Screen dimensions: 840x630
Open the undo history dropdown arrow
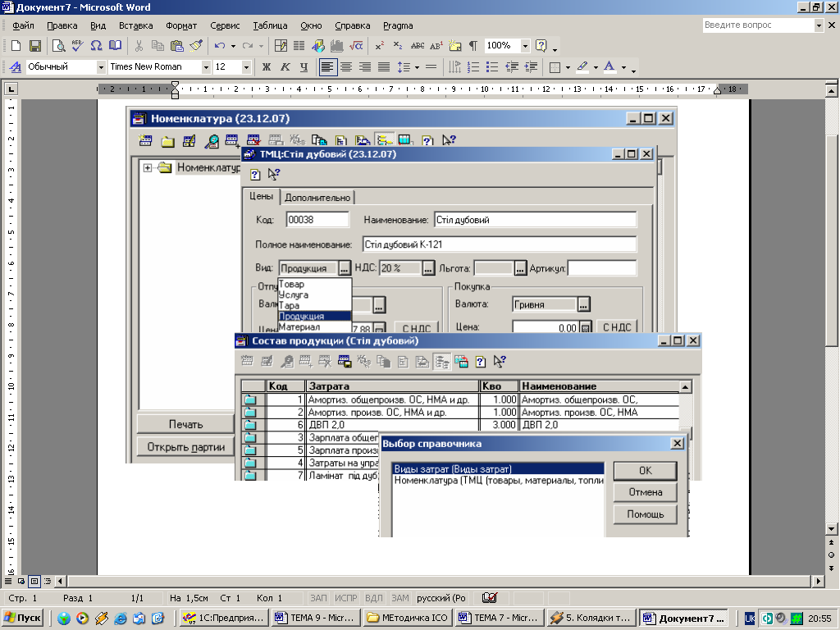click(233, 46)
